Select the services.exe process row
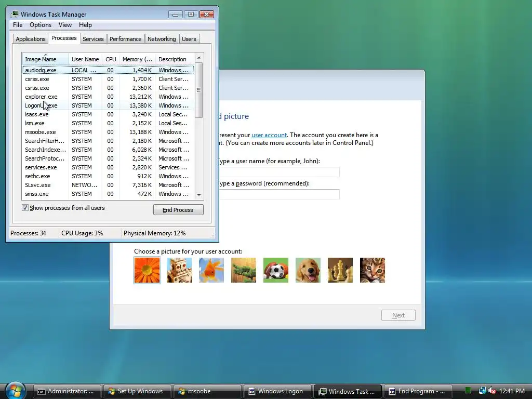Image resolution: width=532 pixels, height=399 pixels. click(108, 167)
